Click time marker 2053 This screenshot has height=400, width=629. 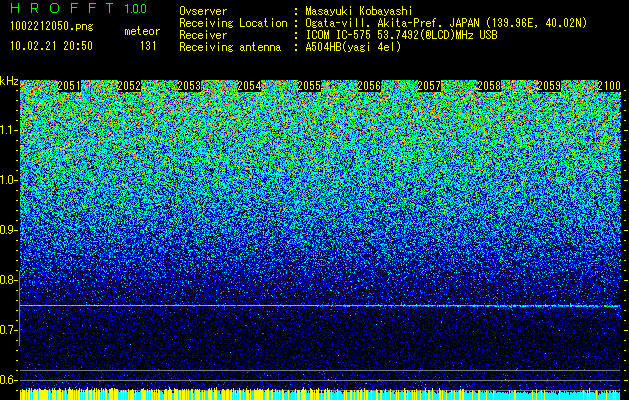point(189,86)
